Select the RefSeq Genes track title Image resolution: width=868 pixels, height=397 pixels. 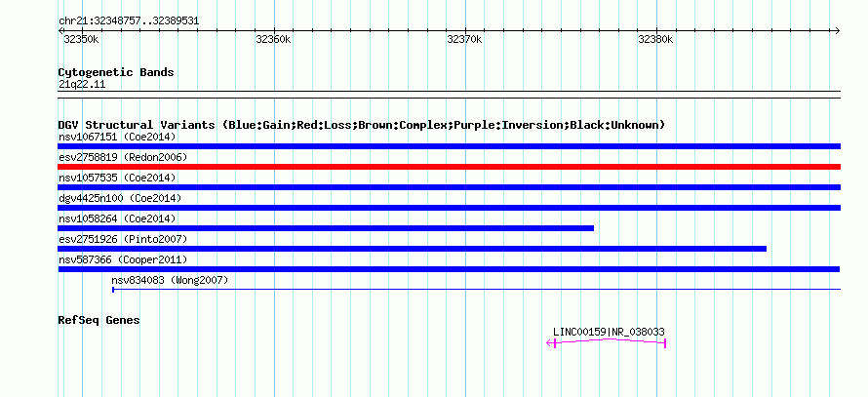point(99,320)
